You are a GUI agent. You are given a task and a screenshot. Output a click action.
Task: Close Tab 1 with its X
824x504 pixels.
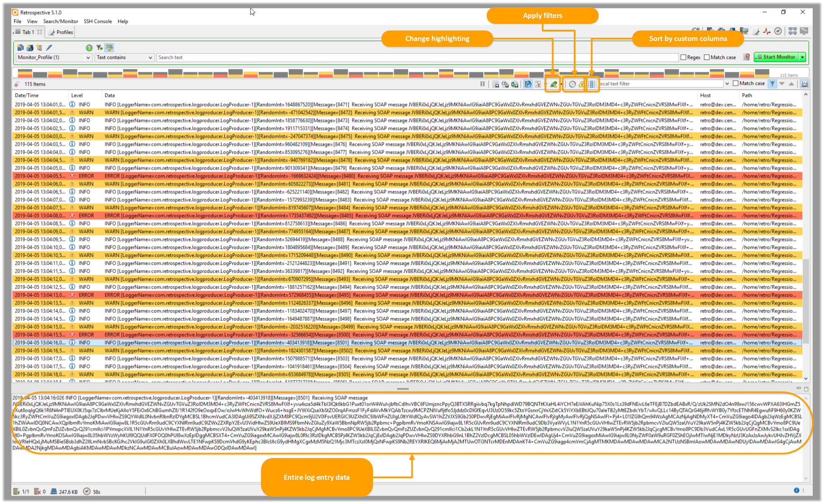[40, 32]
